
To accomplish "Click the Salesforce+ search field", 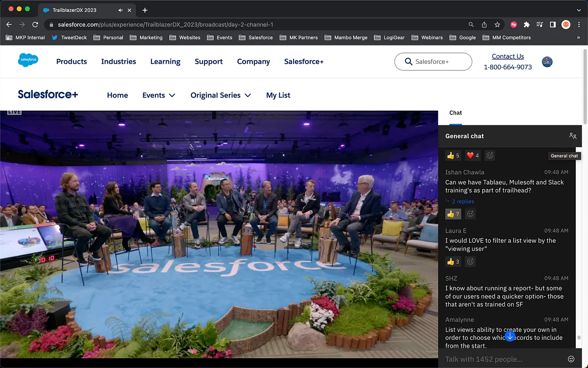I will click(x=433, y=61).
